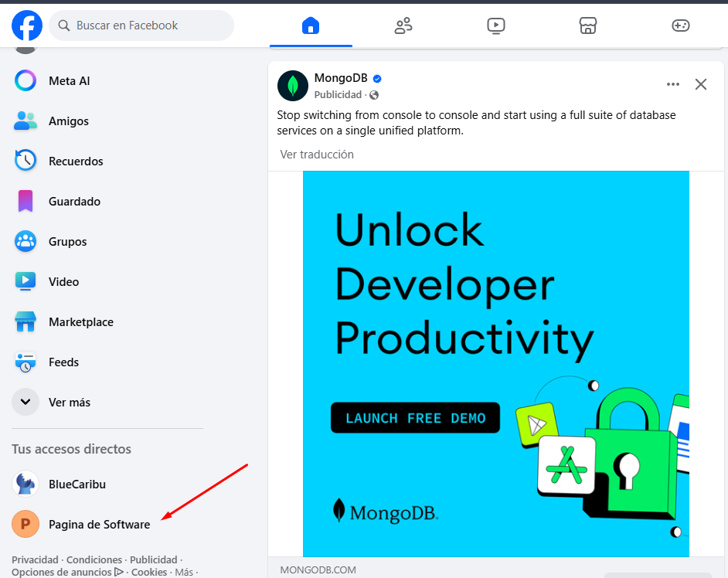Open Meta AI from the sidebar label
This screenshot has height=578, width=728.
click(70, 81)
